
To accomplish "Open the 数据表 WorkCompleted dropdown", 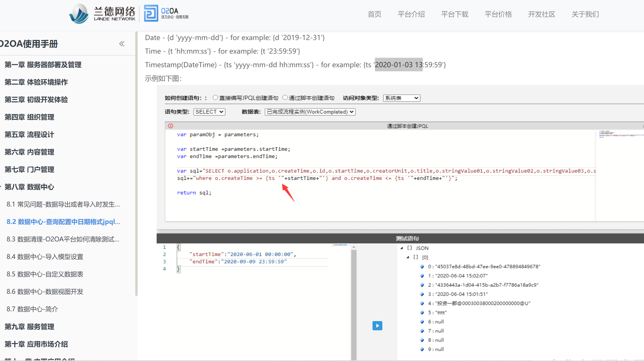I will click(x=310, y=112).
